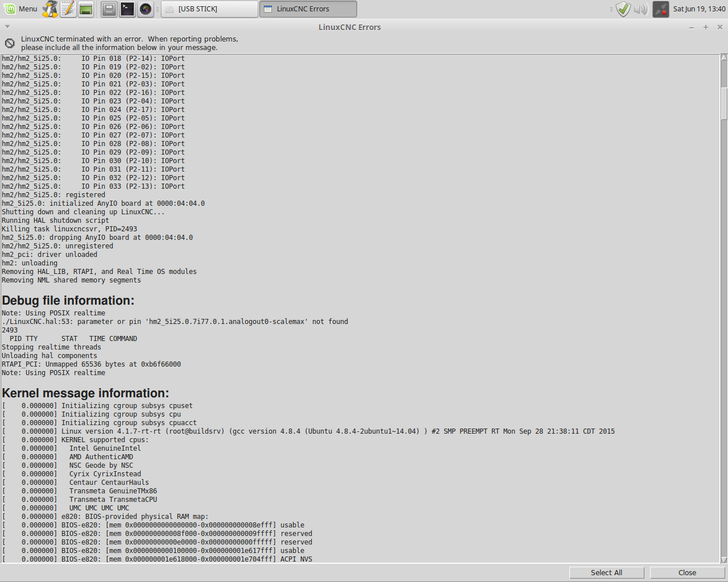The height and width of the screenshot is (582, 728).
Task: Click the 'PID TTY STAT TIME COMMAND' header line
Action: click(x=73, y=339)
